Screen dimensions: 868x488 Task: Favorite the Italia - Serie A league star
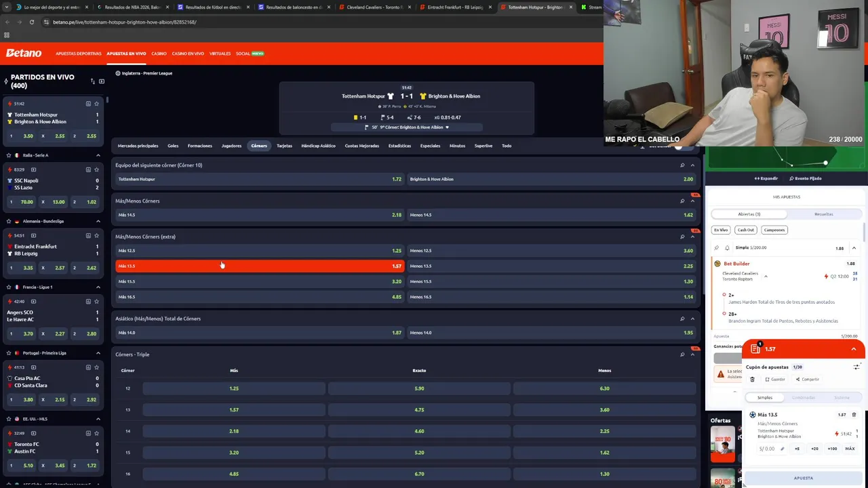[x=9, y=155]
